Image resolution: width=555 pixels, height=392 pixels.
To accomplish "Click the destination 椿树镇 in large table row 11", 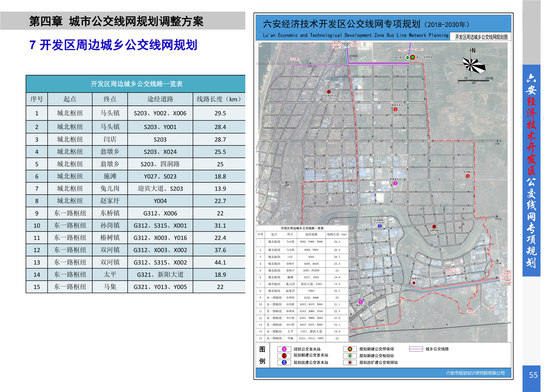I will click(110, 238).
